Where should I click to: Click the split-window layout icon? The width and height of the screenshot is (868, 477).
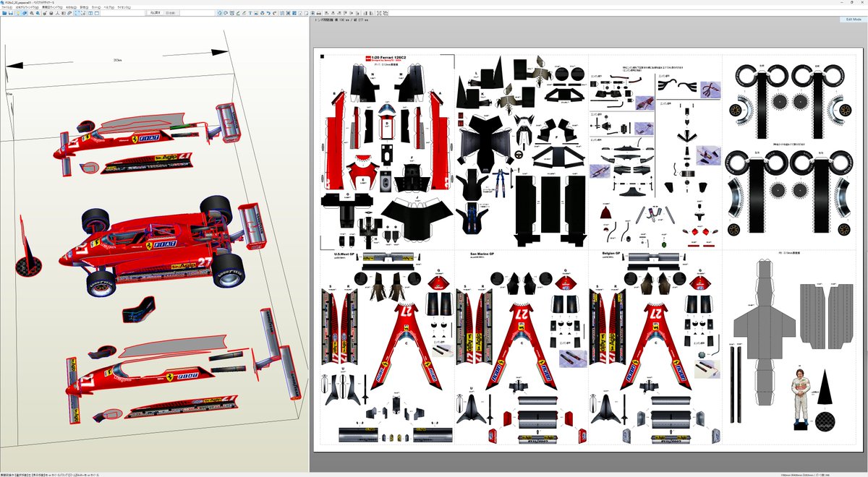[90, 13]
